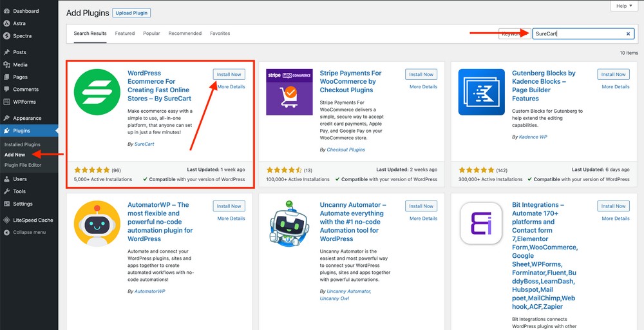644x330 pixels.
Task: Install the SureCart ecommerce plugin
Action: [x=229, y=74]
